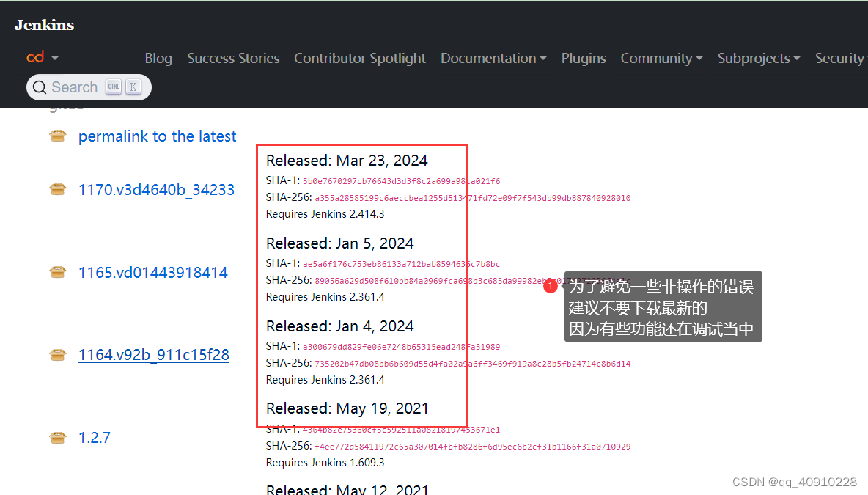The image size is (868, 495).
Task: Click the search magnifier icon
Action: coord(39,87)
